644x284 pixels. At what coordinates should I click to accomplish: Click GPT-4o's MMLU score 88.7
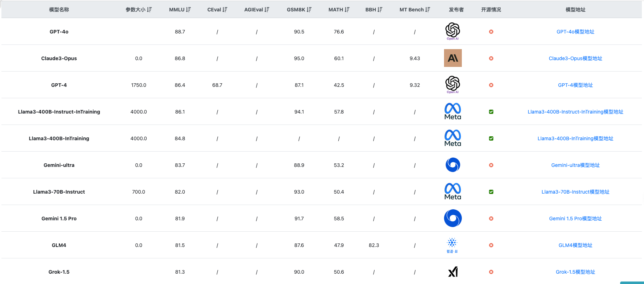180,32
